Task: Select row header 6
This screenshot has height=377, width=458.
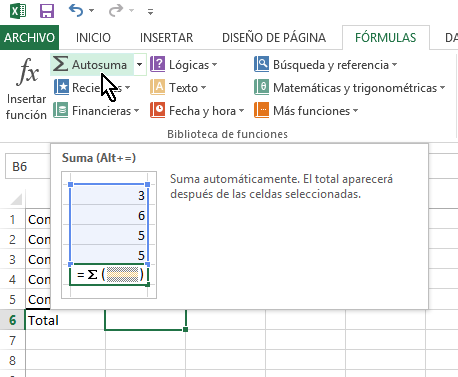Action: point(13,320)
